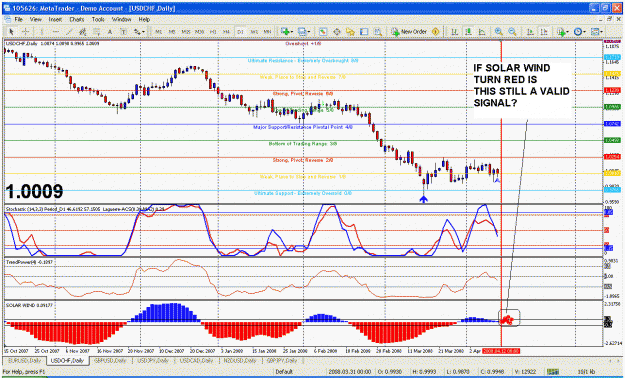The image size is (625, 378).
Task: Open the Charts menu
Action: tap(77, 19)
